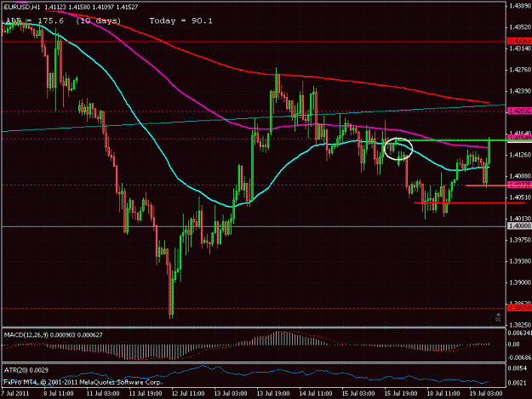Click the ATR(20) 0.0029 indicator label

26,370
